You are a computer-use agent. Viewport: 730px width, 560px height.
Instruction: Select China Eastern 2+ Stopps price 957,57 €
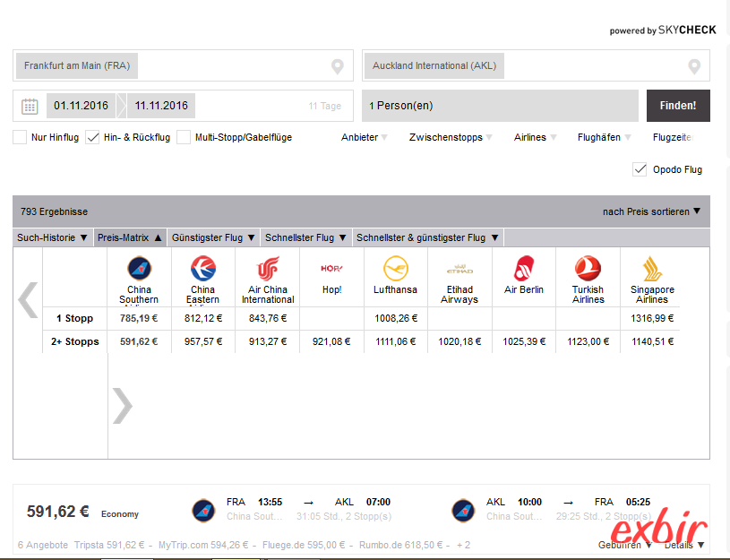[203, 341]
